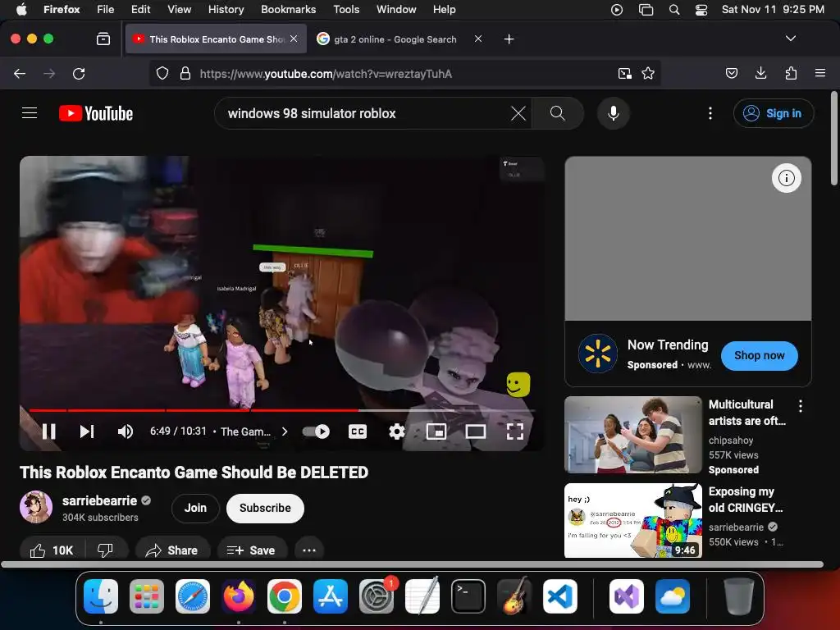Bookmark this page star icon
Image resolution: width=840 pixels, height=630 pixels.
click(x=648, y=73)
